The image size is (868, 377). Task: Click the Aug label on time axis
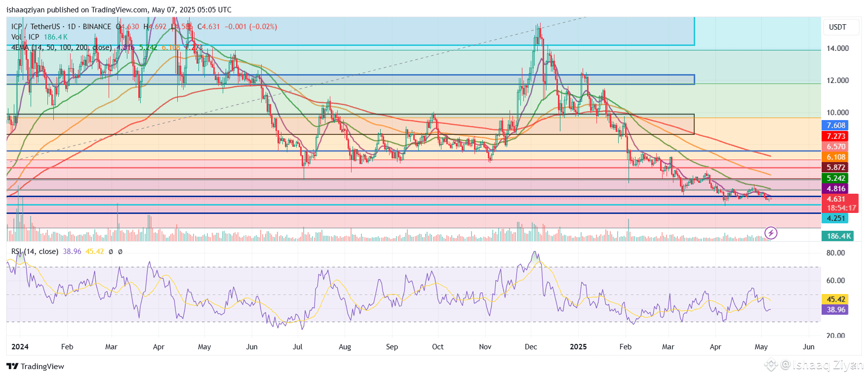[345, 347]
